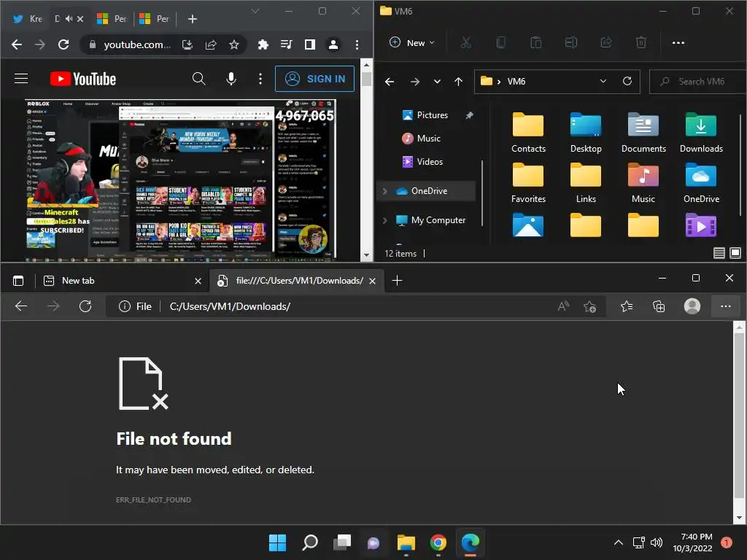Click Rename icon in Explorer toolbar
Viewport: 747px width, 560px height.
pyautogui.click(x=570, y=43)
